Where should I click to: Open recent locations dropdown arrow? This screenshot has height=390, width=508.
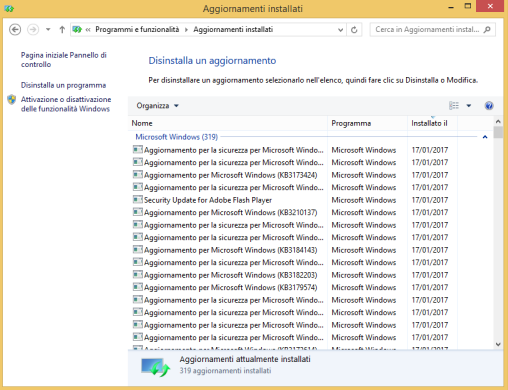pos(48,30)
